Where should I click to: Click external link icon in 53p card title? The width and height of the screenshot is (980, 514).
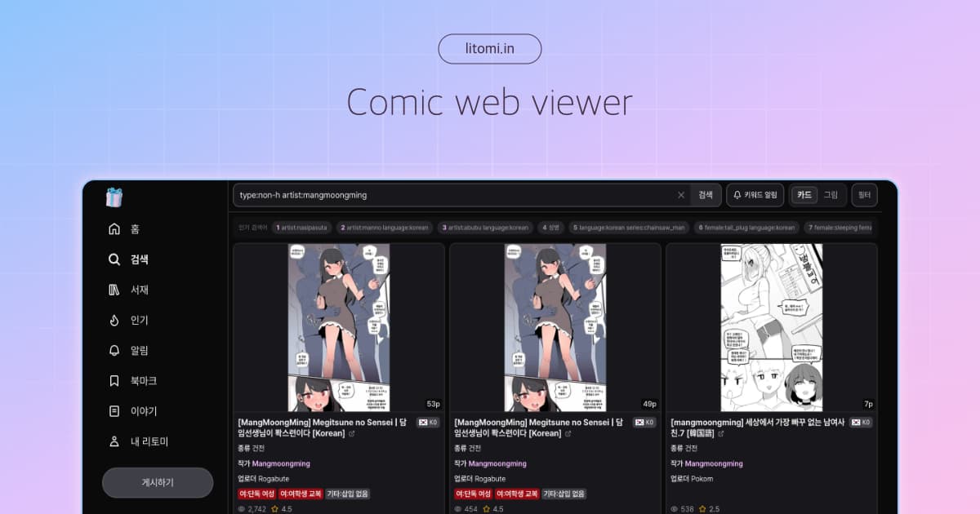(x=352, y=434)
